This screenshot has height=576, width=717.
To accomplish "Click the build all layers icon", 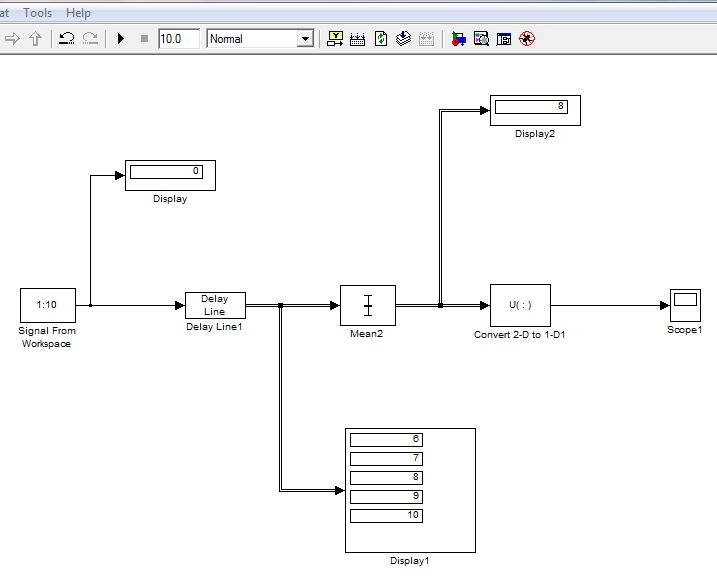I will (x=404, y=39).
